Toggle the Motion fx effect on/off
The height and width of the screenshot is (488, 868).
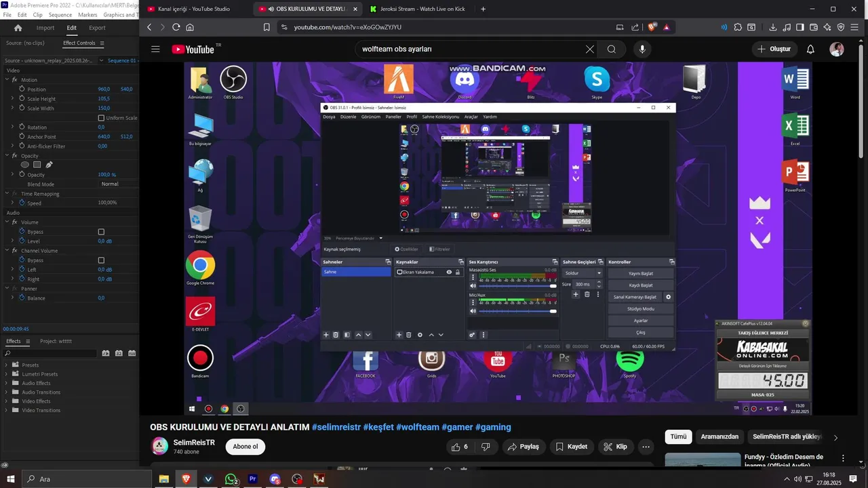[x=14, y=80]
